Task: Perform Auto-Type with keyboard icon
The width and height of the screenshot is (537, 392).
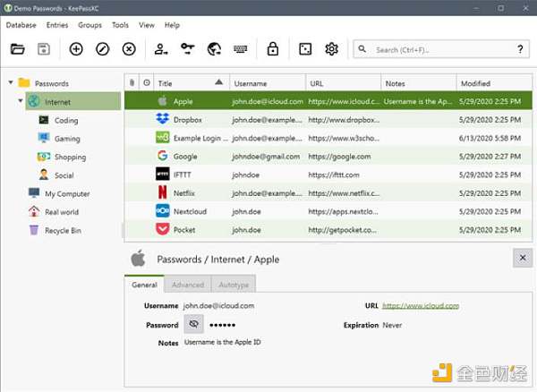Action: tap(241, 49)
